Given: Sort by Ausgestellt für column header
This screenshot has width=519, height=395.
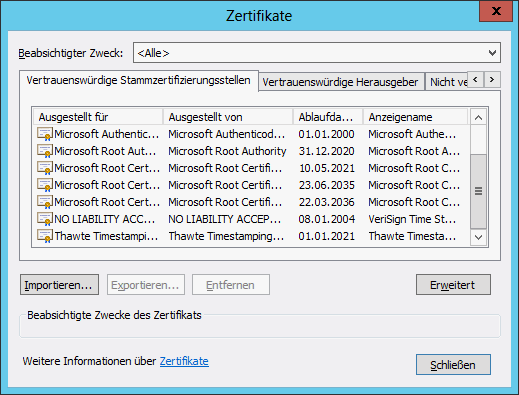Looking at the screenshot, I should tap(98, 117).
